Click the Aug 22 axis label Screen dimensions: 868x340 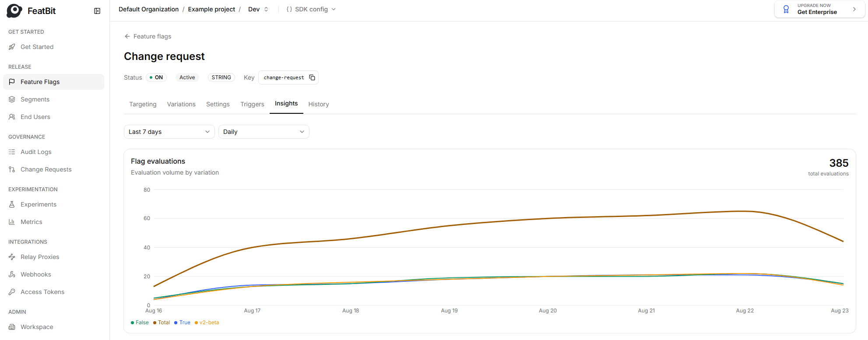coord(745,311)
